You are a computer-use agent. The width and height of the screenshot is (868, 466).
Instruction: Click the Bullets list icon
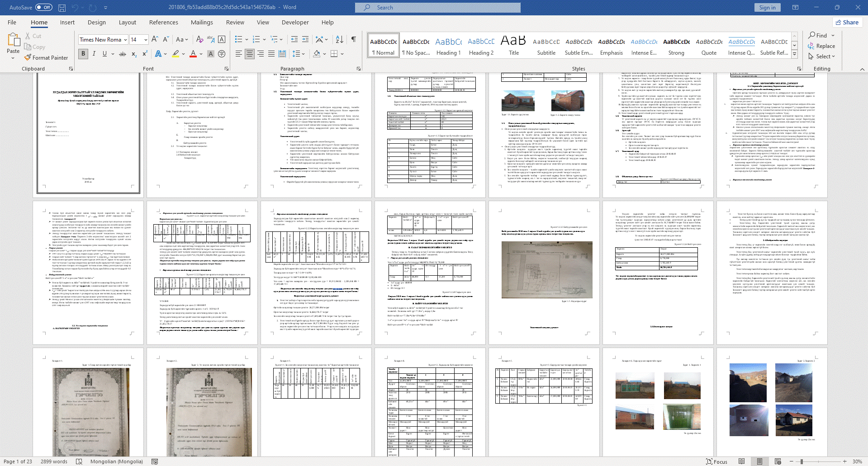[238, 39]
